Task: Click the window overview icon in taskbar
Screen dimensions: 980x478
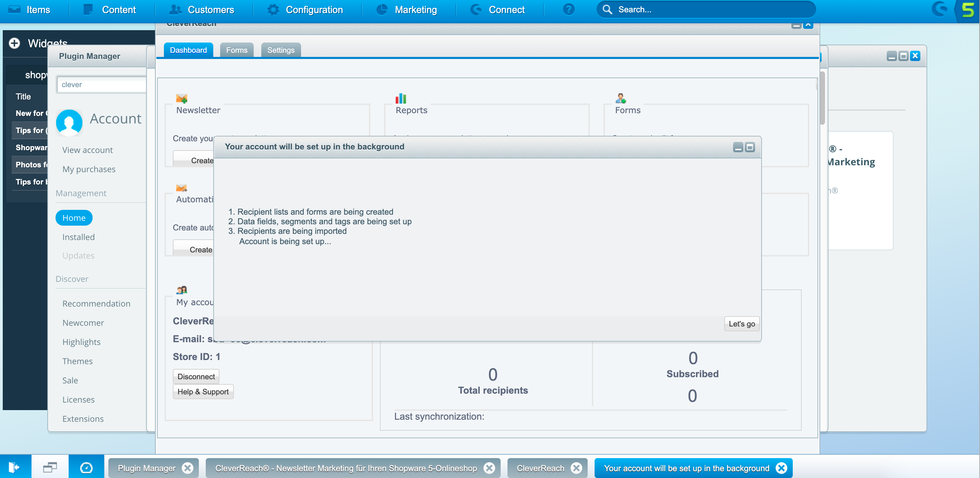Action: [x=50, y=467]
